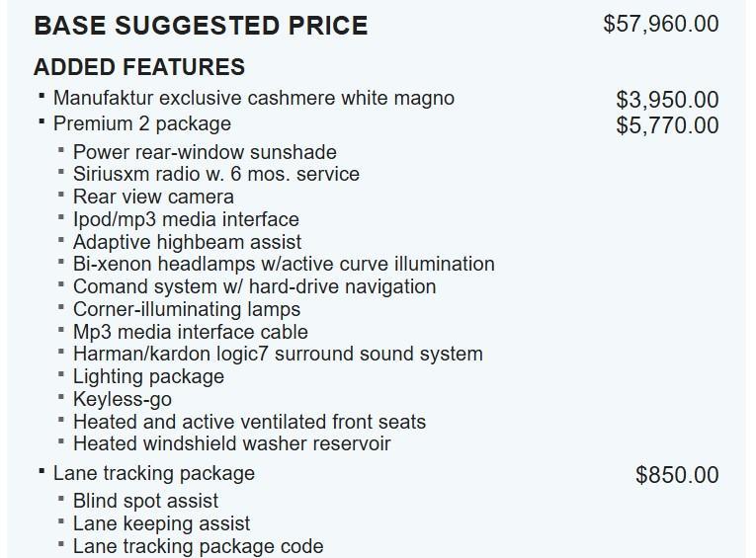Click the Lane tracking package line
Screen dimensions: 756x558
tap(154, 473)
